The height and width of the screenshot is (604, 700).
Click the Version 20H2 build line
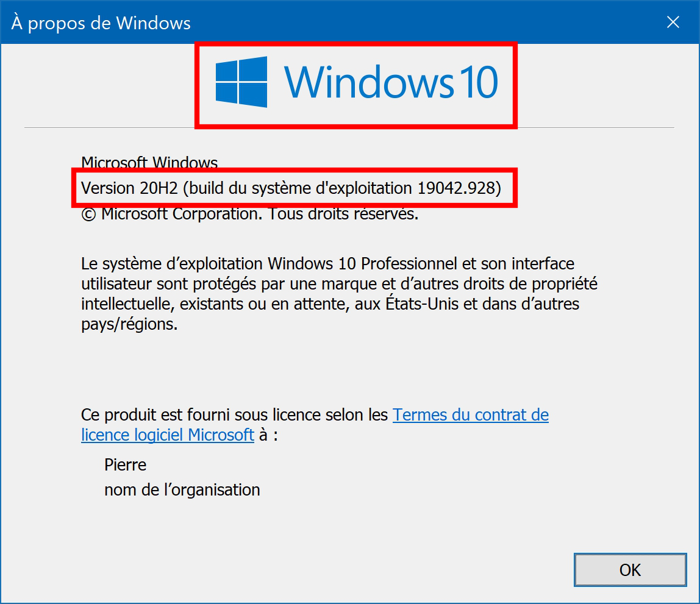[x=291, y=188]
